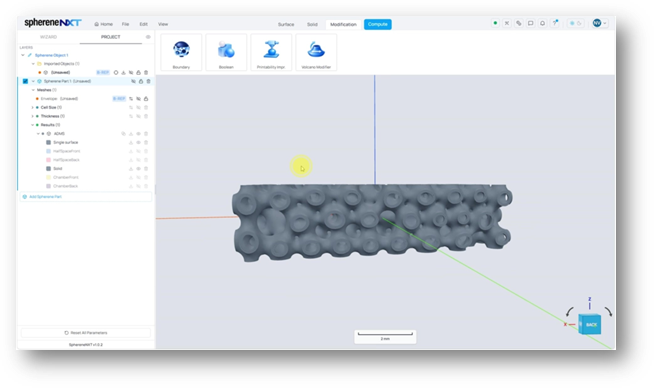The height and width of the screenshot is (388, 654).
Task: Expand the Cell Size tree node
Action: point(33,108)
